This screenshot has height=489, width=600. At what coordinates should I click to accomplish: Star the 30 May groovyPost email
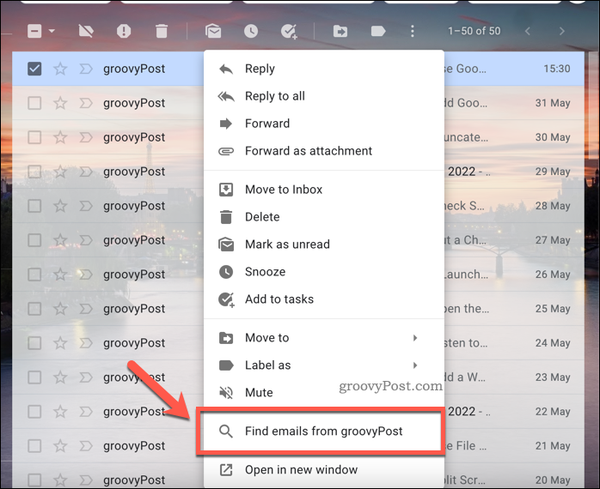click(x=60, y=137)
